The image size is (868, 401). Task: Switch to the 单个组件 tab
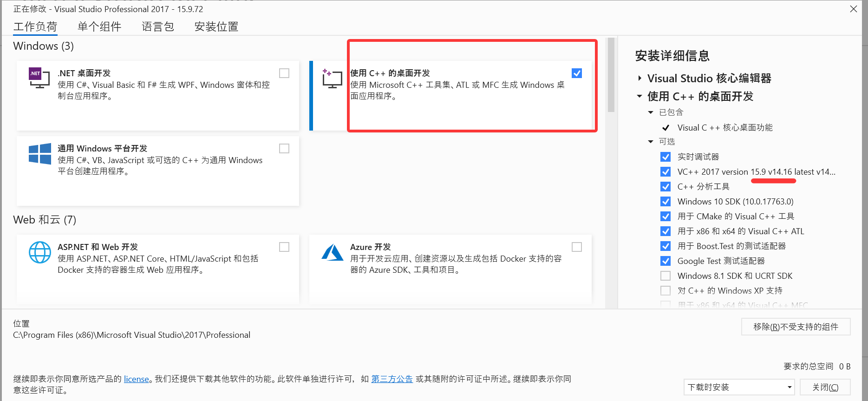point(99,26)
